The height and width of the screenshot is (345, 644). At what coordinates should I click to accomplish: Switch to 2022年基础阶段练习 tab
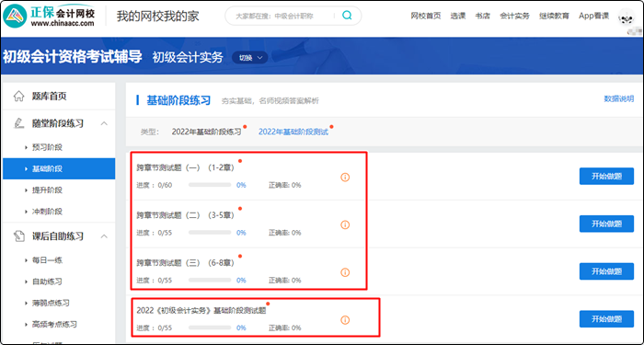(207, 132)
